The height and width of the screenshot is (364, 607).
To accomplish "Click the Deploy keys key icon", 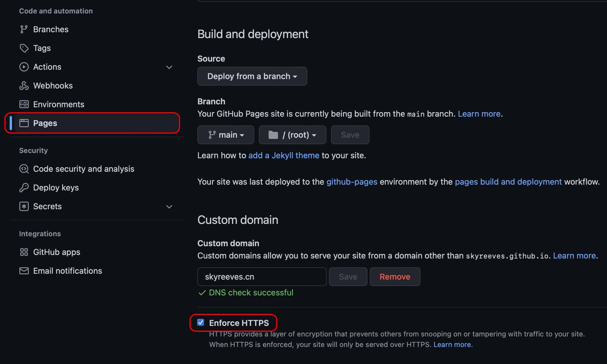I will coord(24,188).
